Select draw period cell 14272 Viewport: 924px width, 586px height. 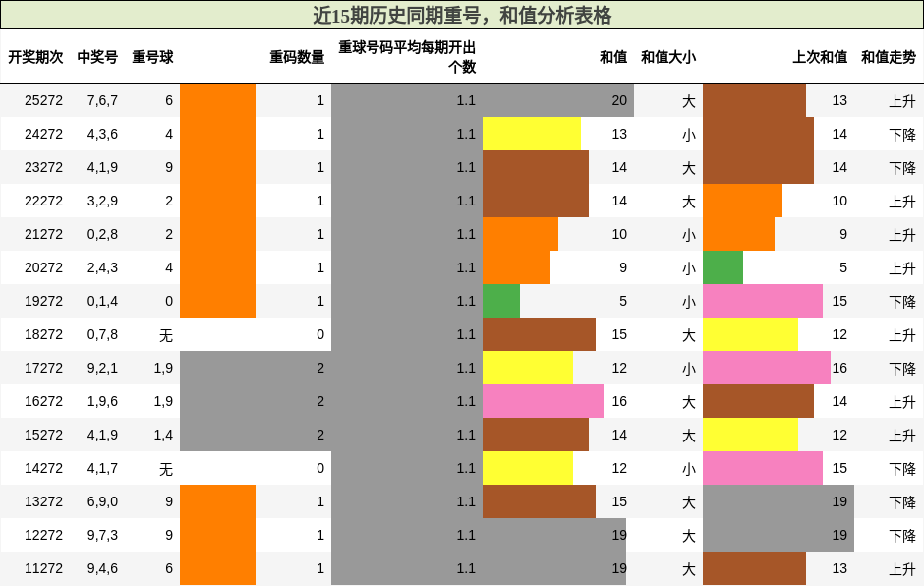click(x=43, y=468)
